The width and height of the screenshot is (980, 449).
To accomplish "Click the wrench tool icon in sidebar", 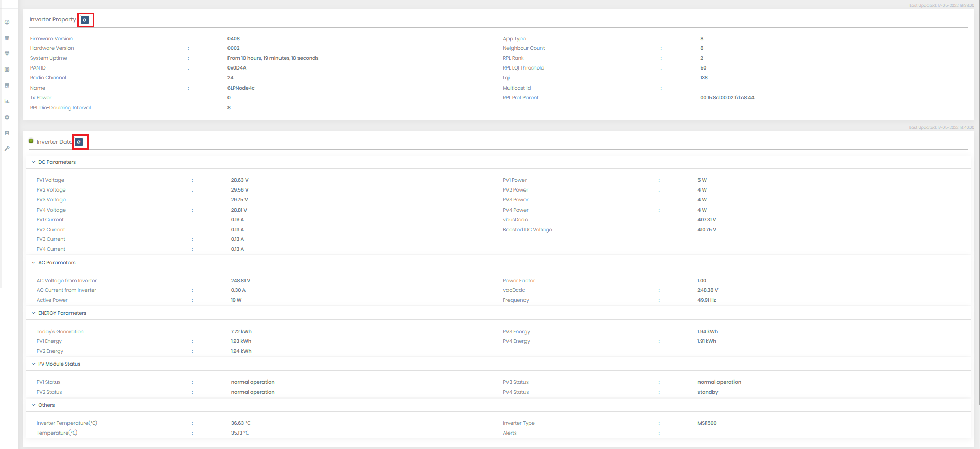I will click(7, 149).
